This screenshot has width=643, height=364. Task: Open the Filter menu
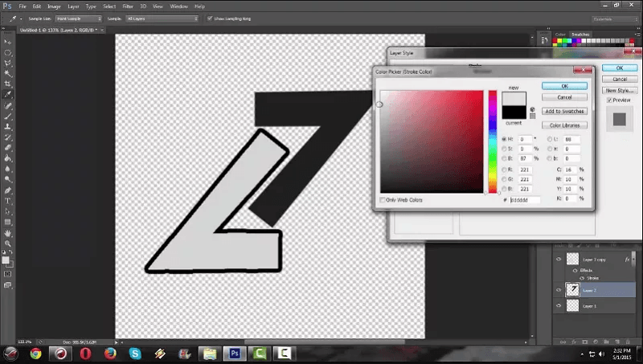tap(128, 6)
